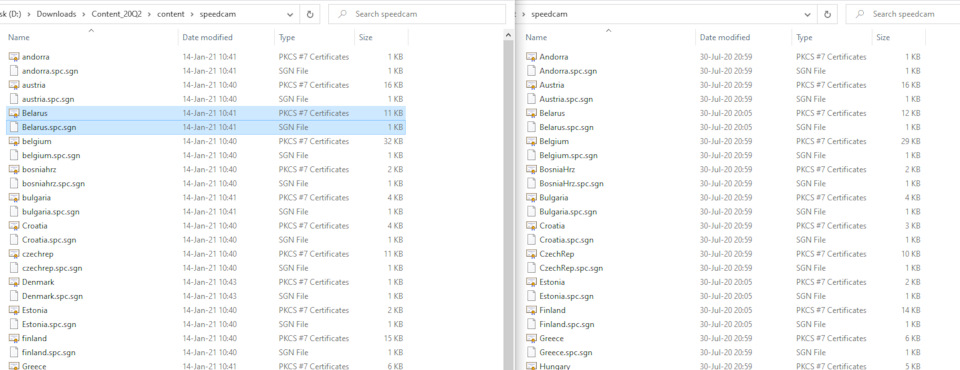This screenshot has height=370, width=960.
Task: Click the finland certificate icon in left window
Action: [x=14, y=339]
